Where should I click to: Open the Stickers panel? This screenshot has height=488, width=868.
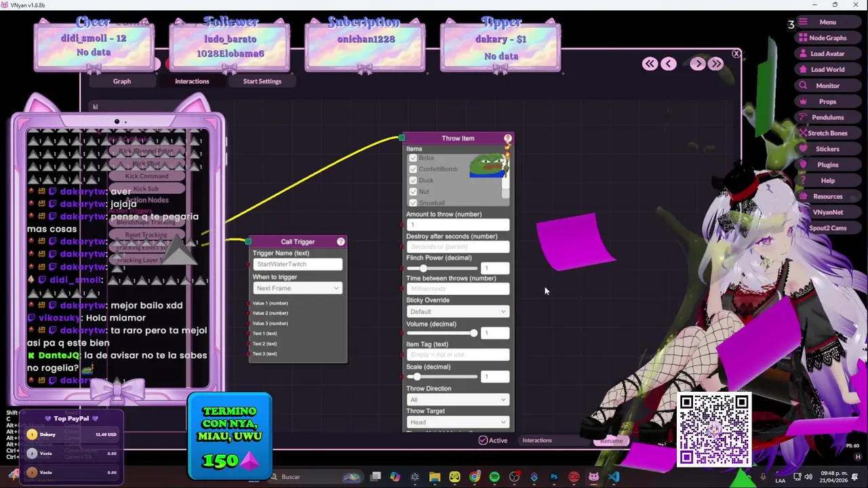827,148
